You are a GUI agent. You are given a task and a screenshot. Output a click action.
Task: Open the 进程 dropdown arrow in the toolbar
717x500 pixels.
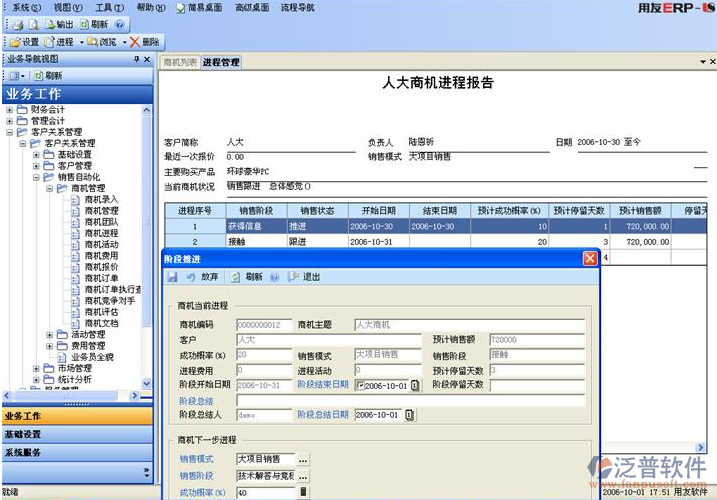click(x=81, y=42)
